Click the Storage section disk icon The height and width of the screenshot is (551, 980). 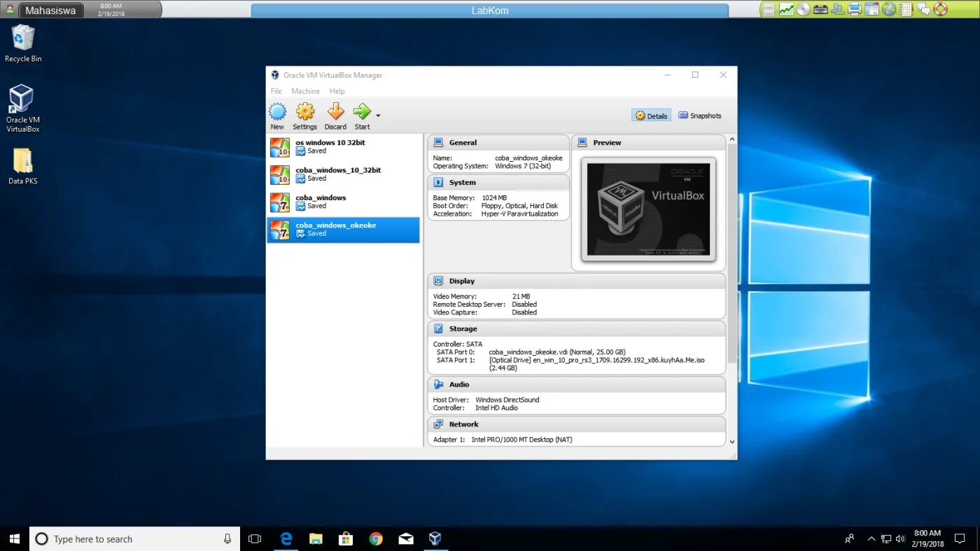[438, 328]
